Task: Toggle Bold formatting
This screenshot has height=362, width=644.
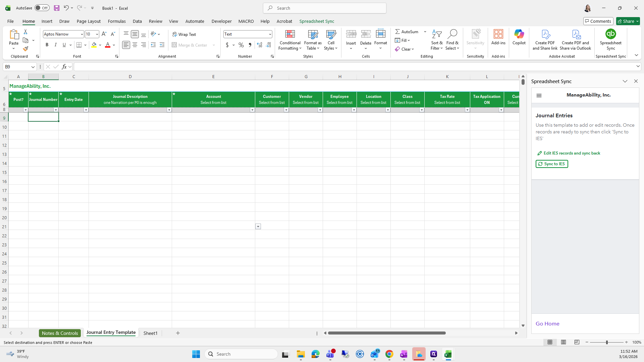Action: [47, 45]
